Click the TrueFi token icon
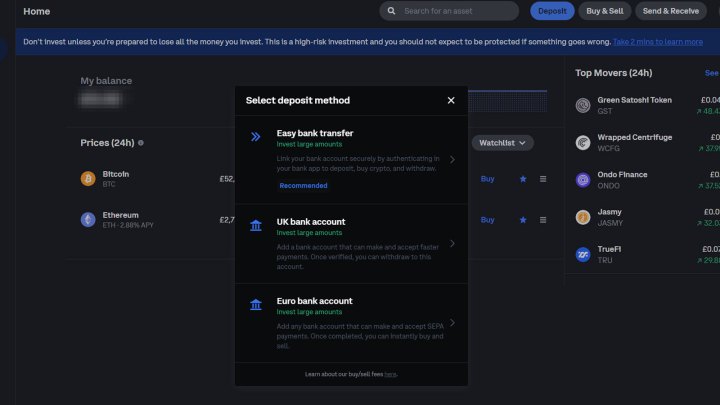The height and width of the screenshot is (405, 720). [x=583, y=254]
